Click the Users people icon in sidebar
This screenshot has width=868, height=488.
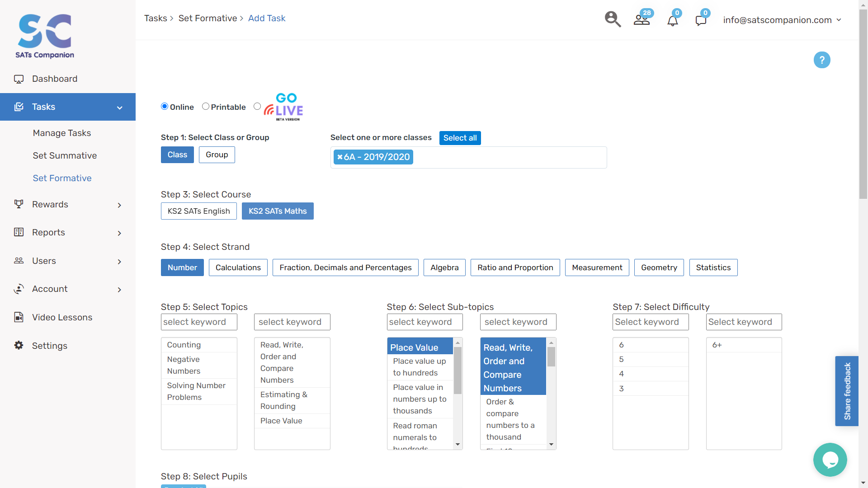pos(19,261)
